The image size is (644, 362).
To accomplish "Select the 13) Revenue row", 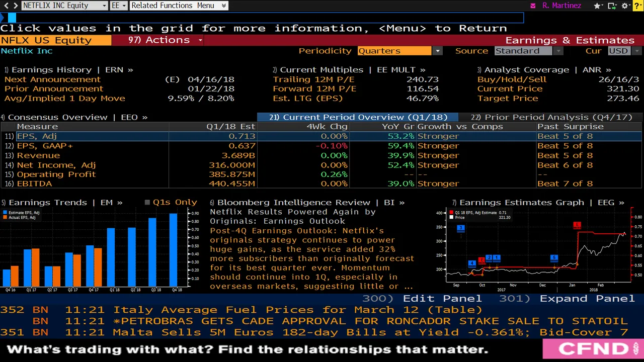I will (321, 155).
